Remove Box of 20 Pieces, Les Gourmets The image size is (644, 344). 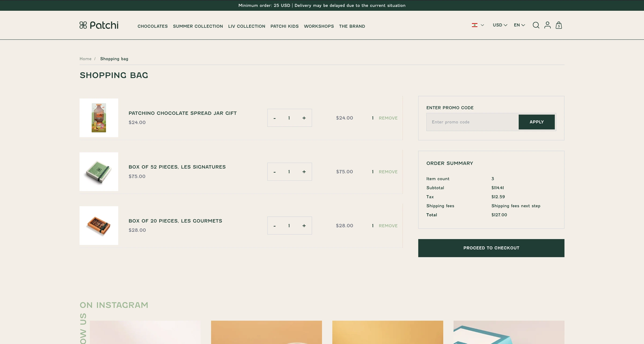point(388,226)
